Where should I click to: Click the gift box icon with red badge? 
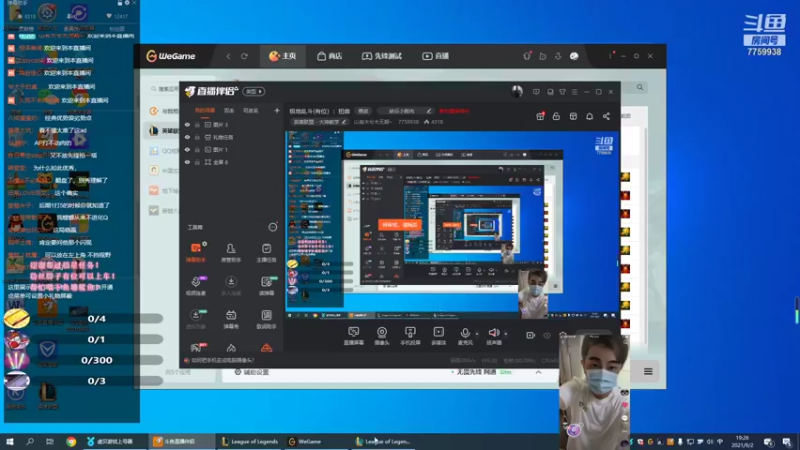click(x=540, y=116)
